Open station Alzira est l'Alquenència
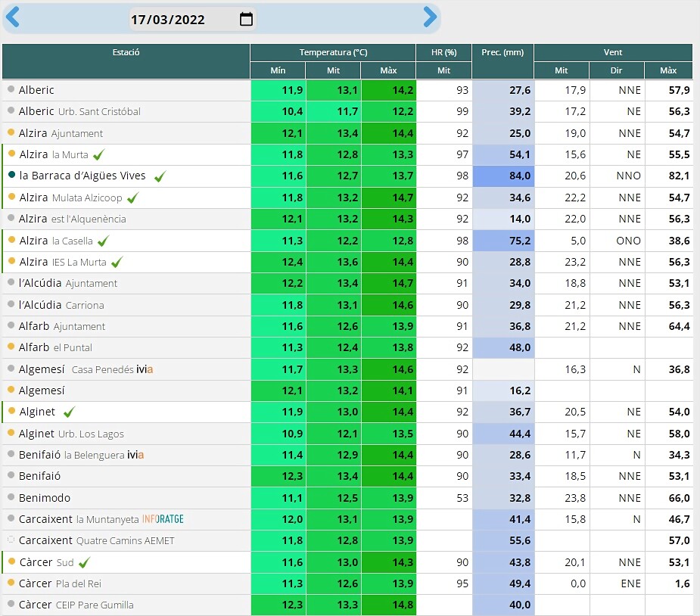 [73, 219]
